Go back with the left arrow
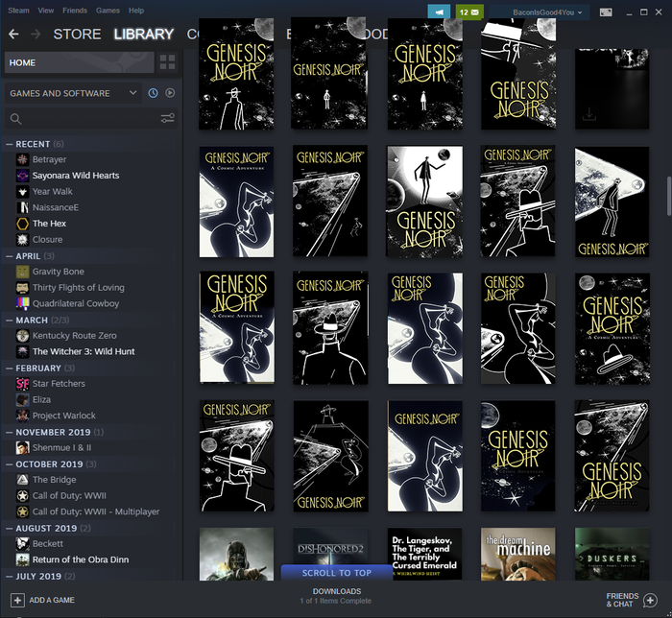Viewport: 672px width, 618px height. pyautogui.click(x=13, y=35)
